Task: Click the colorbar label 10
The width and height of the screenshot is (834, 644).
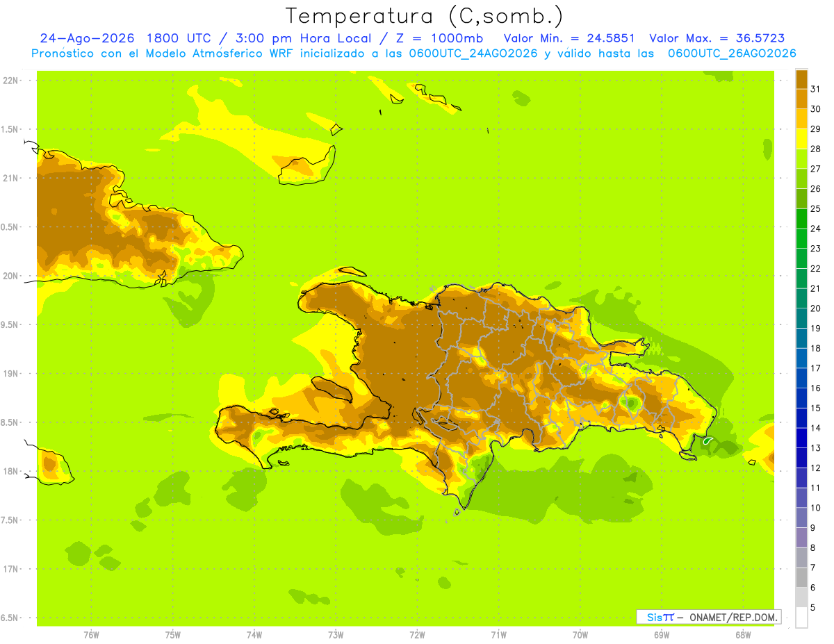Action: [x=816, y=508]
